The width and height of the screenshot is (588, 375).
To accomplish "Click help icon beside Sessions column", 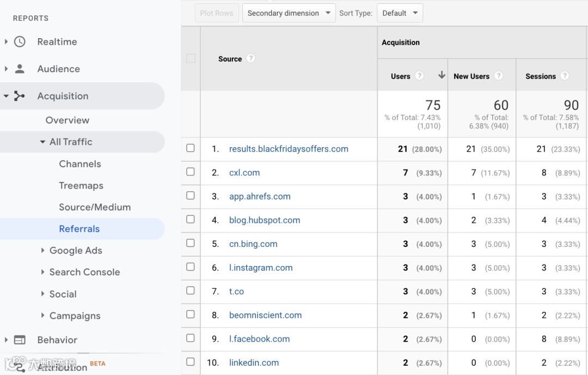I will point(565,76).
